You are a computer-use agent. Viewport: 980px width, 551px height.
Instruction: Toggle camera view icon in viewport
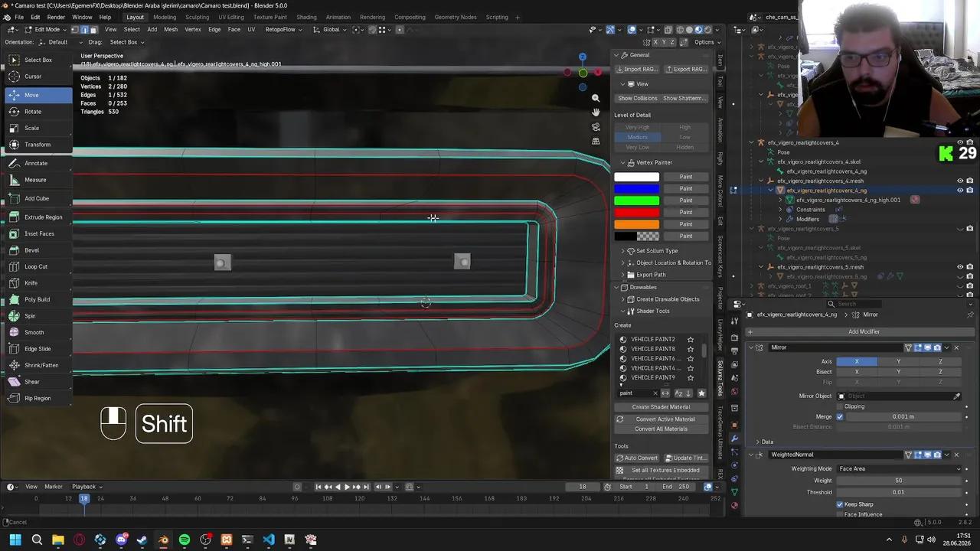[x=596, y=127]
